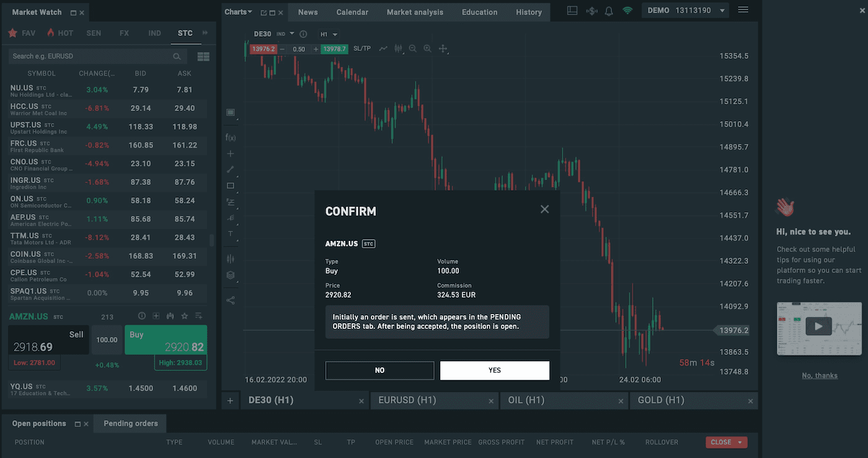Pop out the Charts panel
This screenshot has height=458, width=868.
[x=264, y=12]
